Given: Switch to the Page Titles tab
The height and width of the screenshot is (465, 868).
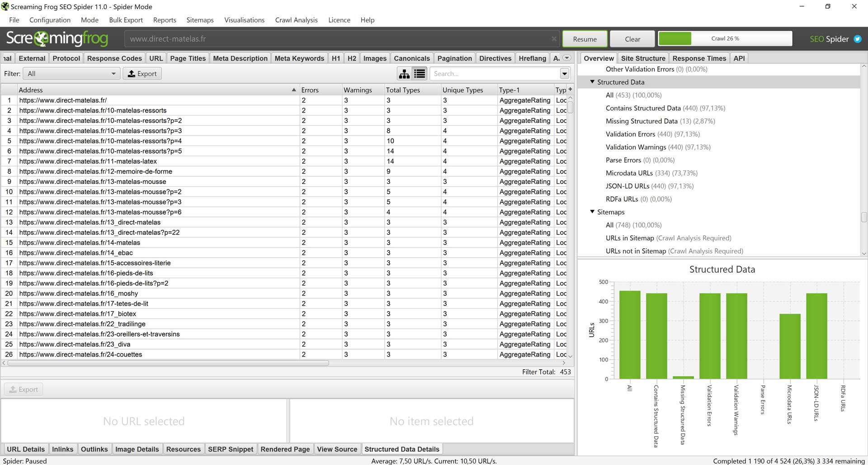Looking at the screenshot, I should click(x=188, y=58).
